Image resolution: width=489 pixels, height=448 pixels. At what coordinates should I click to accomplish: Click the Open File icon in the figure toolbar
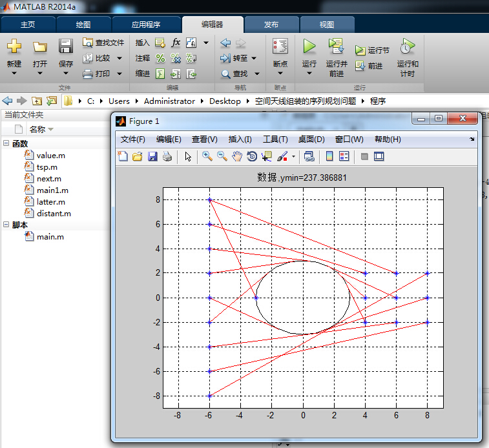click(137, 156)
